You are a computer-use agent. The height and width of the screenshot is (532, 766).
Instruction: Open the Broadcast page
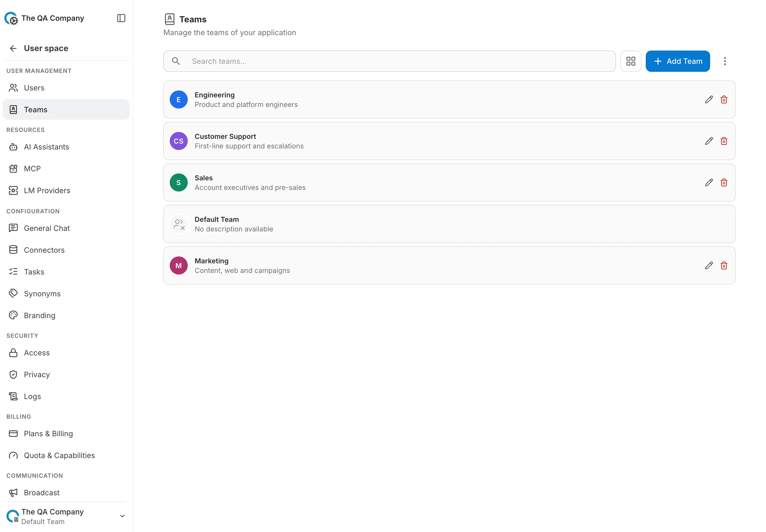point(66,493)
